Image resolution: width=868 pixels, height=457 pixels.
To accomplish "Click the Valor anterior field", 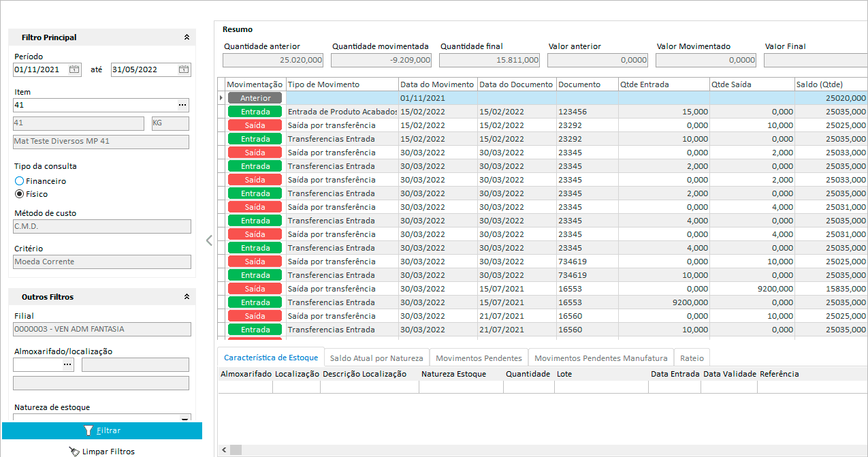I will (x=598, y=60).
